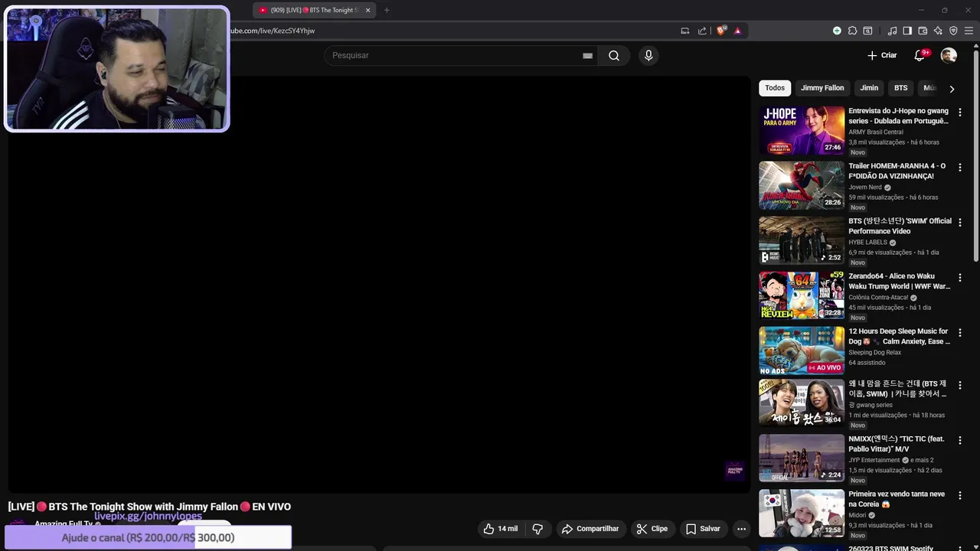Like the video with thumbs up 14 mil
980x551 pixels.
click(x=501, y=529)
